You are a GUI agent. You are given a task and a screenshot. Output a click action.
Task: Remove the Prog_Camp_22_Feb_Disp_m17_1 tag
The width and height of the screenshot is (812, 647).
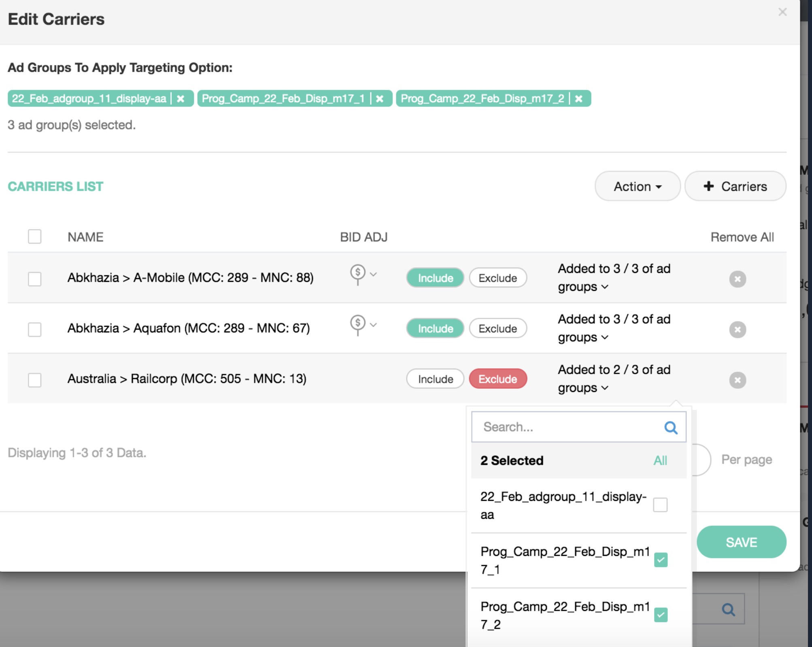380,99
